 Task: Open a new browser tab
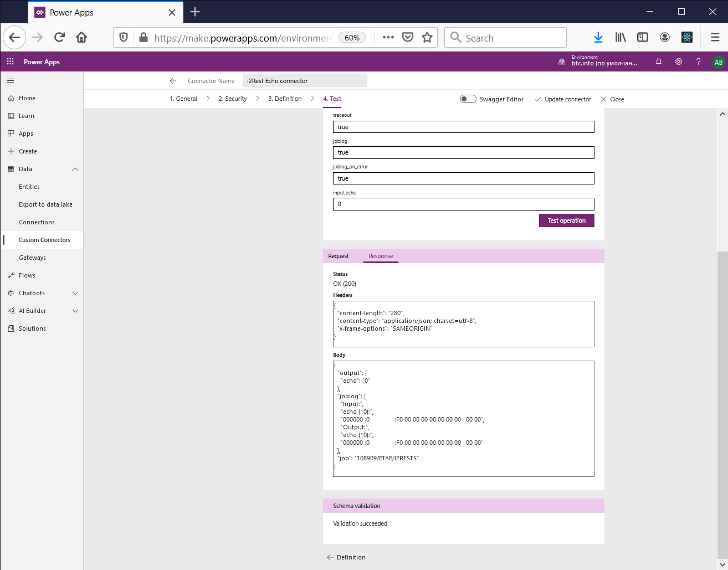tap(195, 12)
